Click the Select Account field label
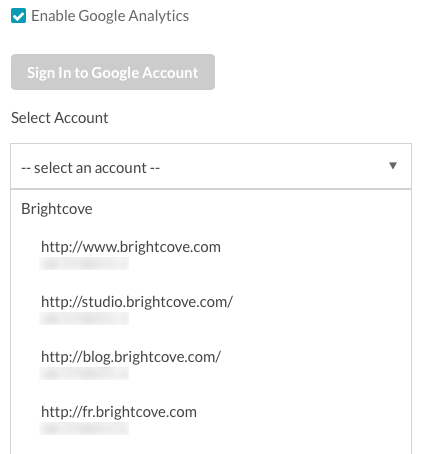 tap(60, 118)
